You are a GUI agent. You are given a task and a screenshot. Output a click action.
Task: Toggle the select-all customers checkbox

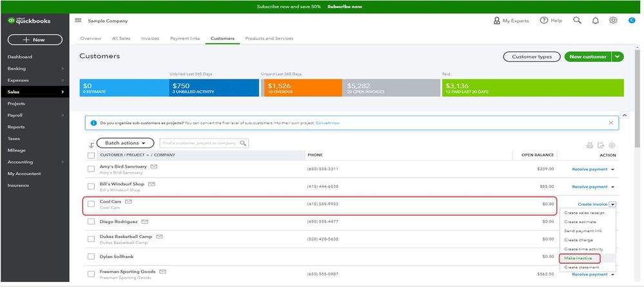(91, 155)
